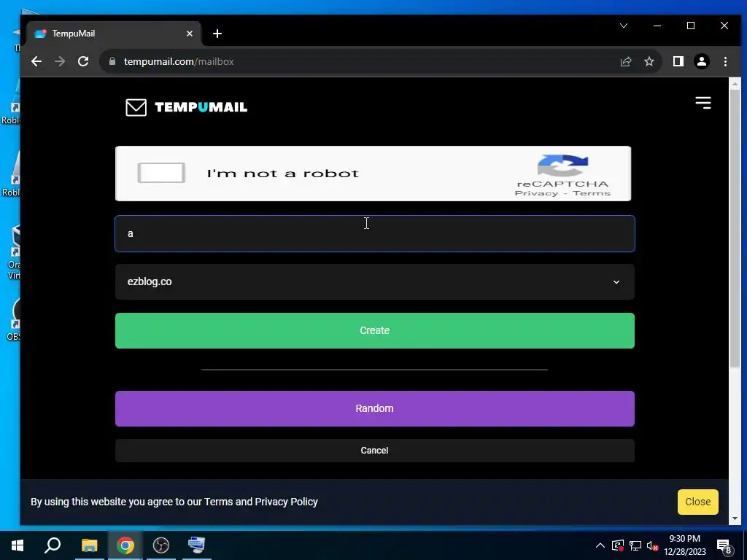Open Chrome tab search chevron
The height and width of the screenshot is (560, 747).
tap(624, 26)
